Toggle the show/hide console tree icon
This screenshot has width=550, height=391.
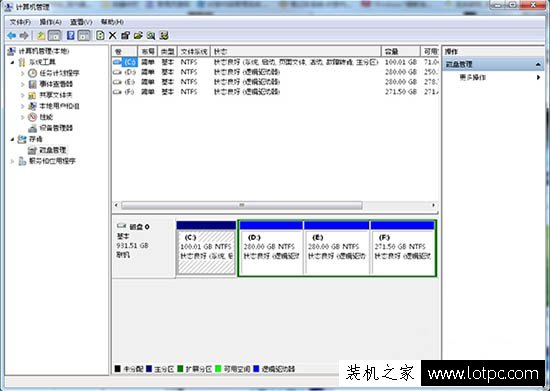click(54, 35)
